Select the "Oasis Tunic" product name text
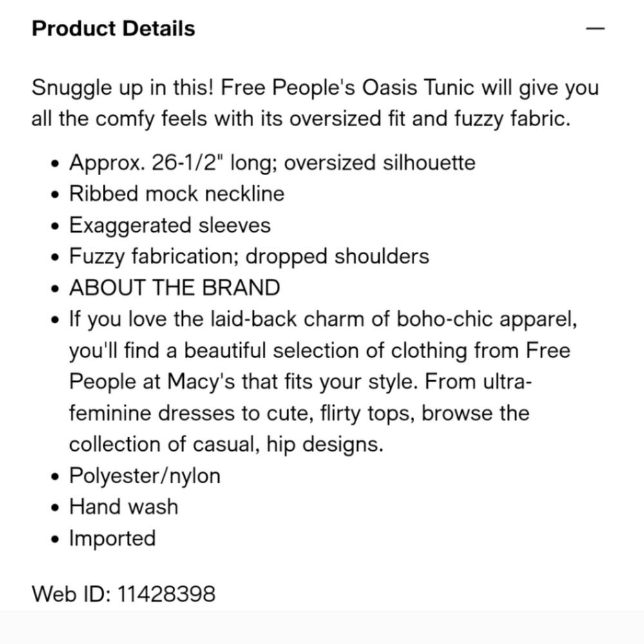This screenshot has height=644, width=644. (418, 88)
